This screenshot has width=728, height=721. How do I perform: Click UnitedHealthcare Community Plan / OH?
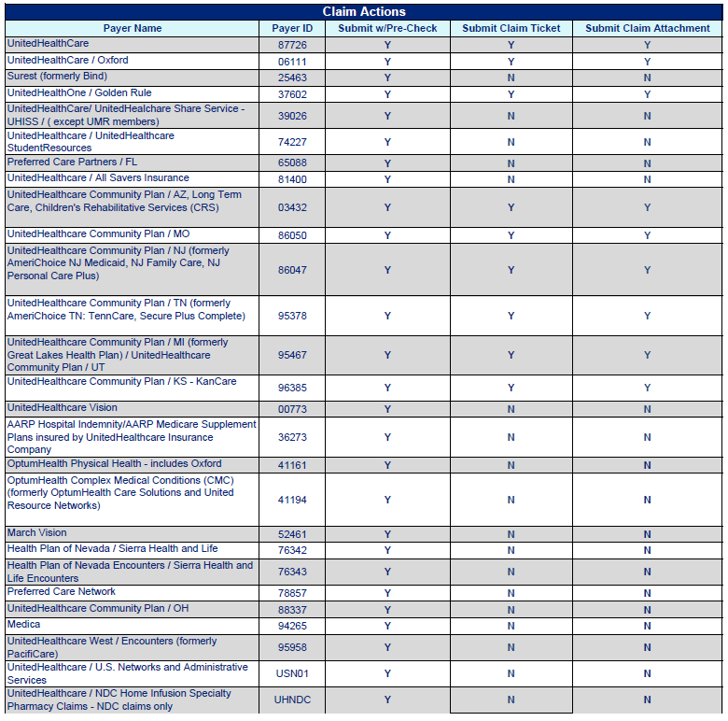click(98, 608)
